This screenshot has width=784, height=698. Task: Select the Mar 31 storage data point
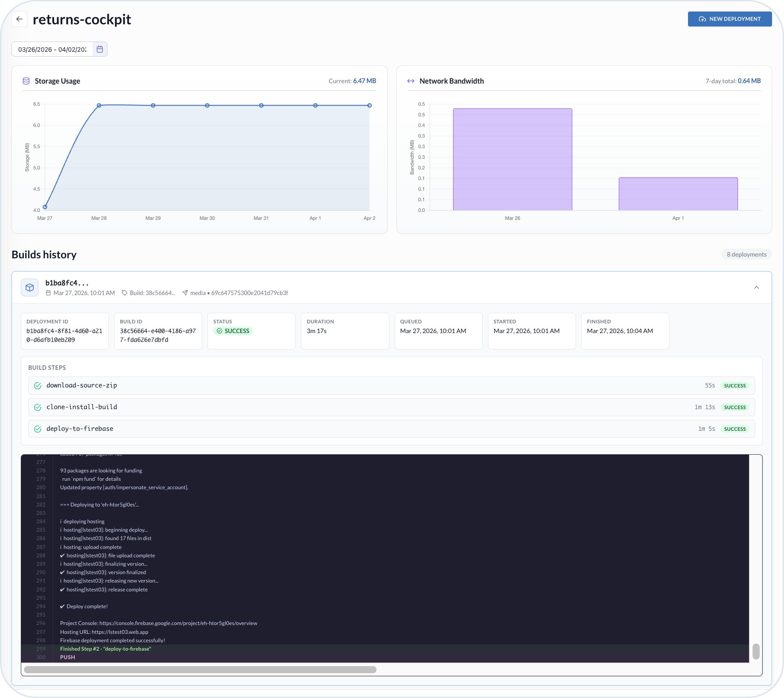(261, 105)
